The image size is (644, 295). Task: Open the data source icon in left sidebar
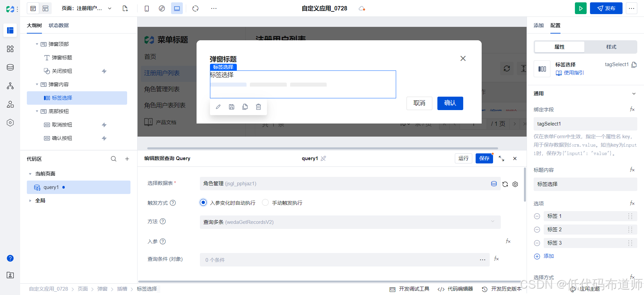(10, 67)
